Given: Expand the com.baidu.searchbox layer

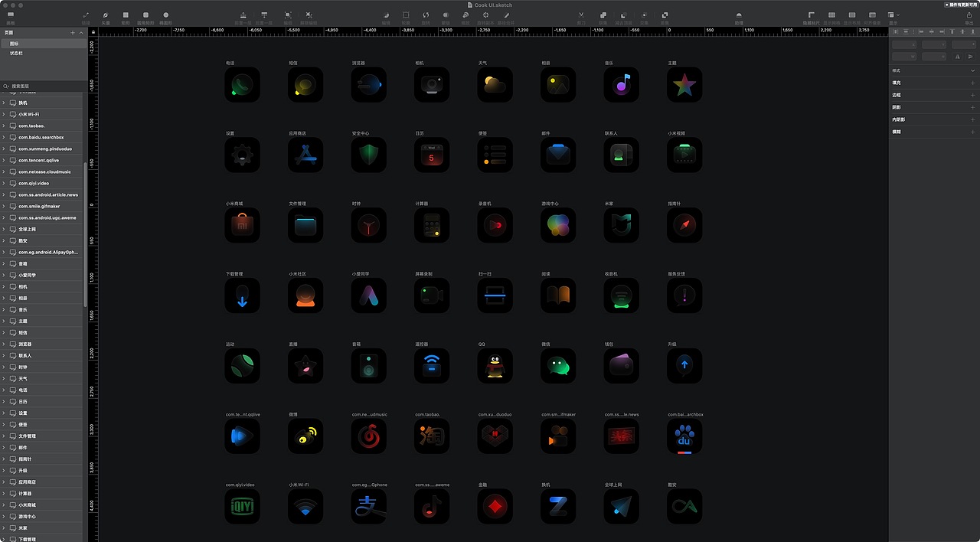Looking at the screenshot, I should pos(4,137).
